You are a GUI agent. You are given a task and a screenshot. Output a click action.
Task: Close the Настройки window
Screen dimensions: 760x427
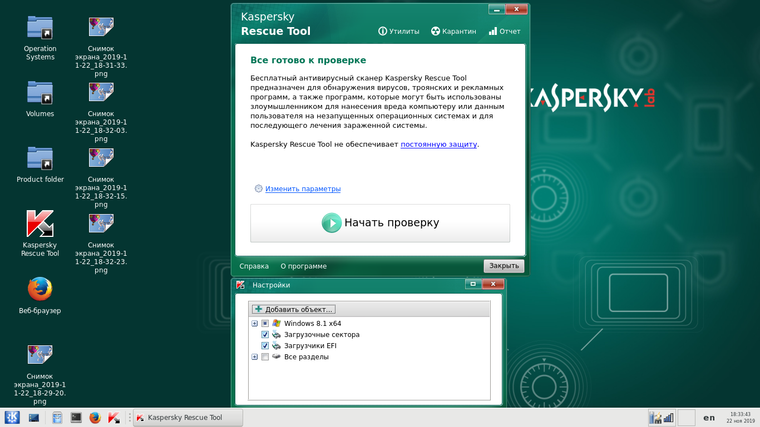pyautogui.click(x=493, y=284)
